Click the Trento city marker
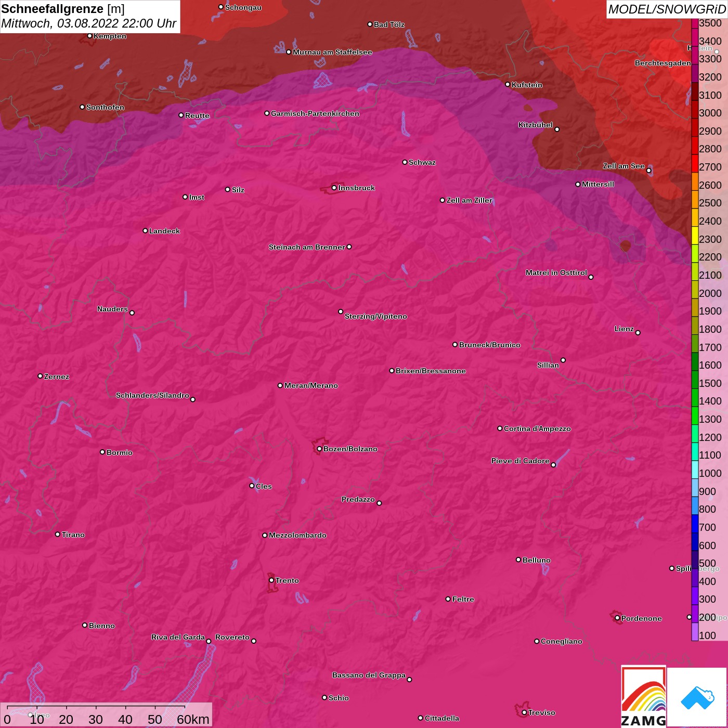This screenshot has width=728, height=728. click(x=271, y=580)
